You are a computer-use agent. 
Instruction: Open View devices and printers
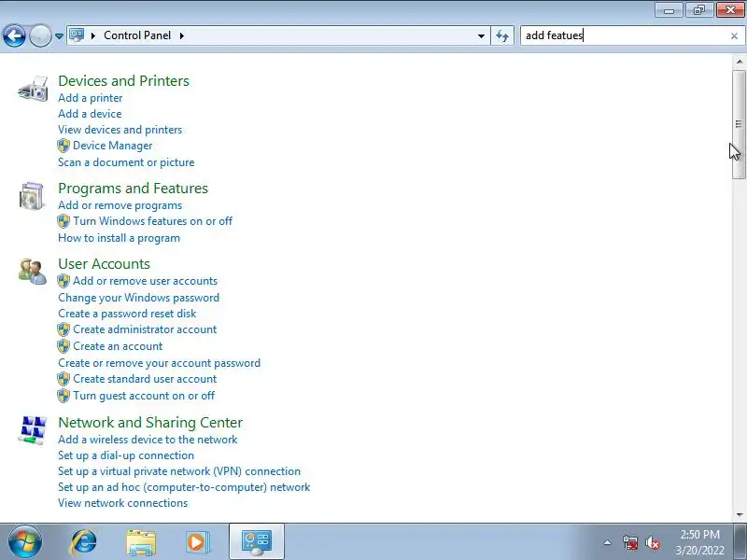tap(120, 130)
